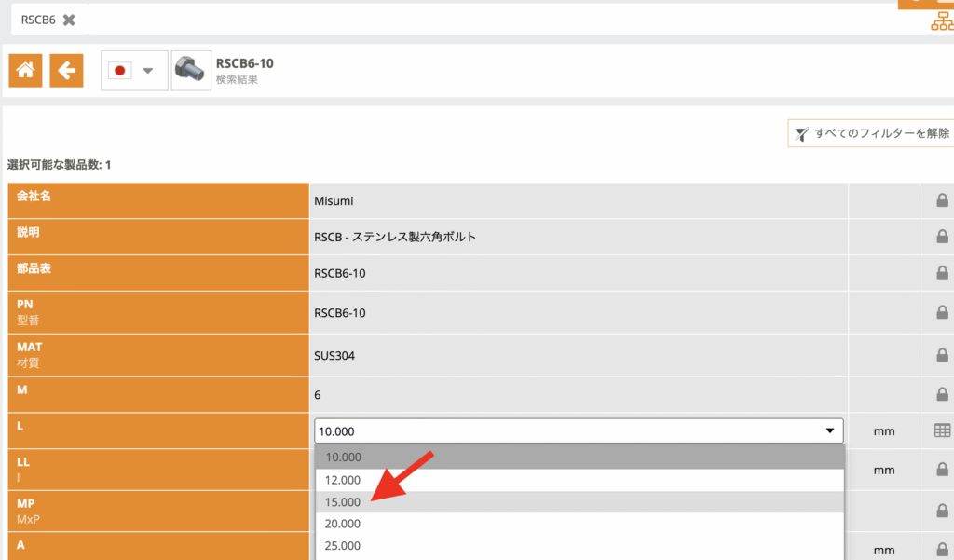The image size is (954, 560).
Task: Switch to the RSCB6 tab
Action: [x=38, y=20]
